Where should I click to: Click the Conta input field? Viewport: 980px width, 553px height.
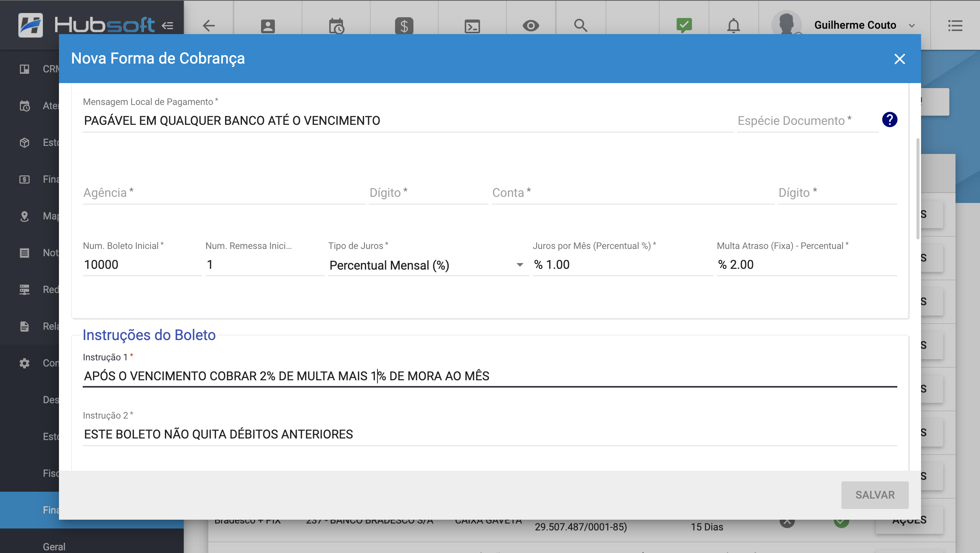632,193
